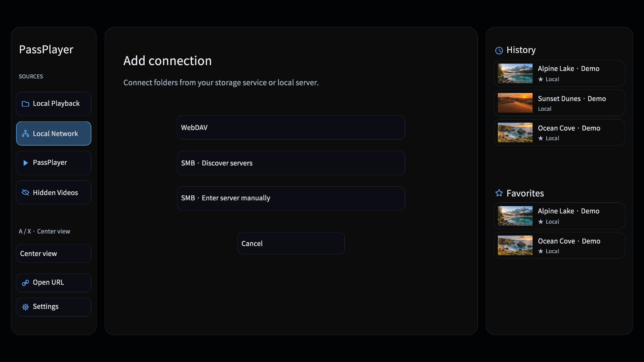Click the clock icon next to History
Screen dimensions: 644x362
pyautogui.click(x=499, y=51)
